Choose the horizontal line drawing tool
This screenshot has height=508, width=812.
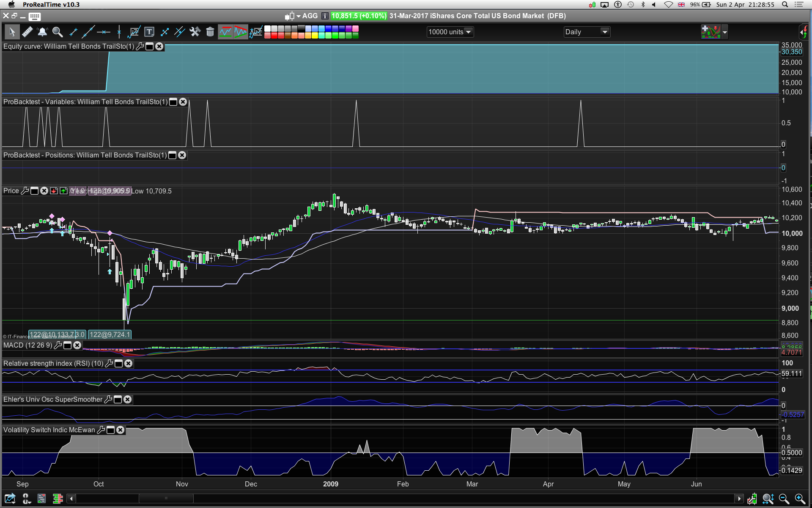point(103,32)
